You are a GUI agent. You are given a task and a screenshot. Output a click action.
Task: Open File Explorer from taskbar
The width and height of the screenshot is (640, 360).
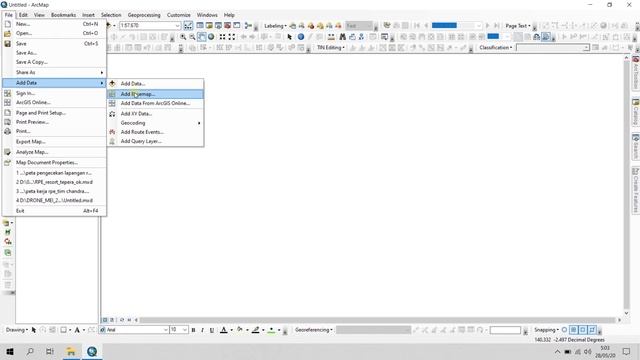pyautogui.click(x=71, y=351)
